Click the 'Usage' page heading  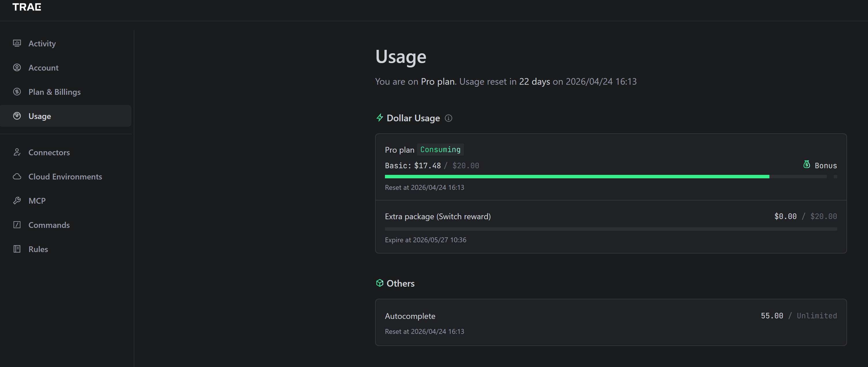coord(401,57)
